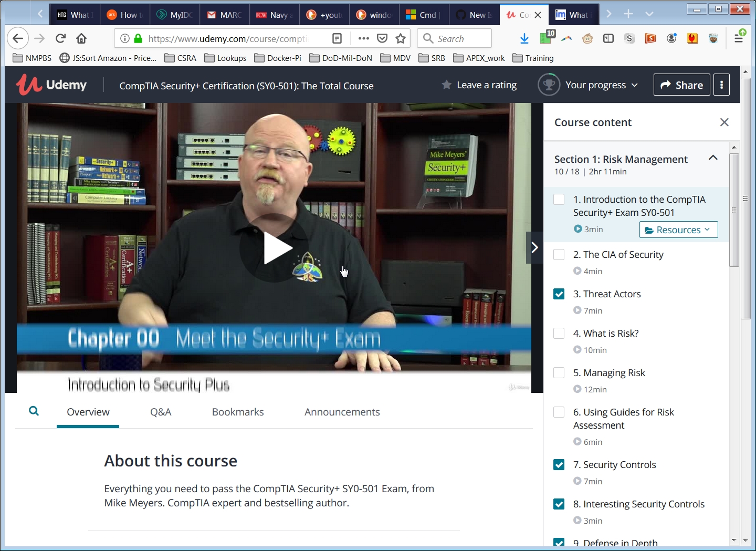This screenshot has height=551, width=756.
Task: Click the Share button
Action: click(x=681, y=85)
